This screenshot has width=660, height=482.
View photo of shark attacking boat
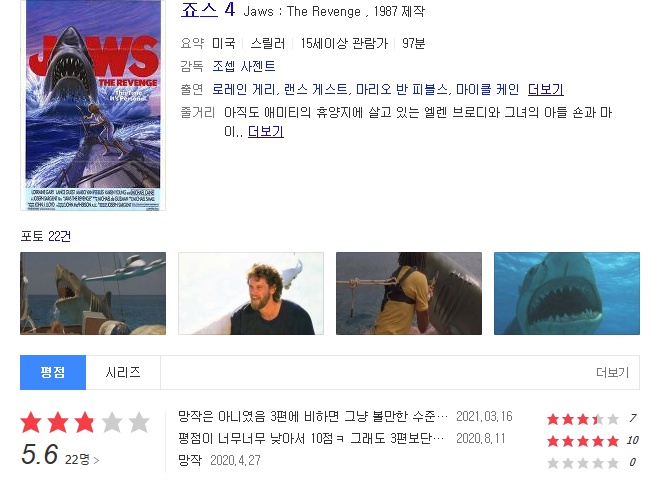[93, 293]
